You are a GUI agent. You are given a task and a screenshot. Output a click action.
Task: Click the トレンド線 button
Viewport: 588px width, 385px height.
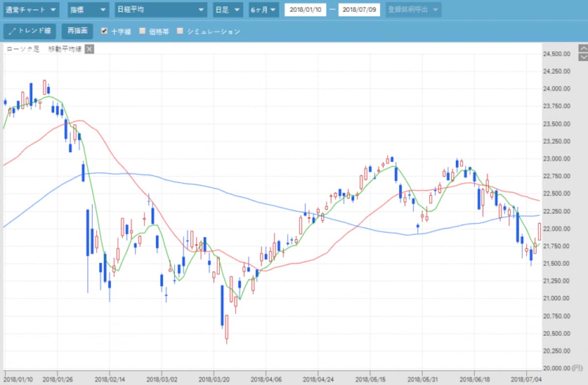click(x=30, y=31)
